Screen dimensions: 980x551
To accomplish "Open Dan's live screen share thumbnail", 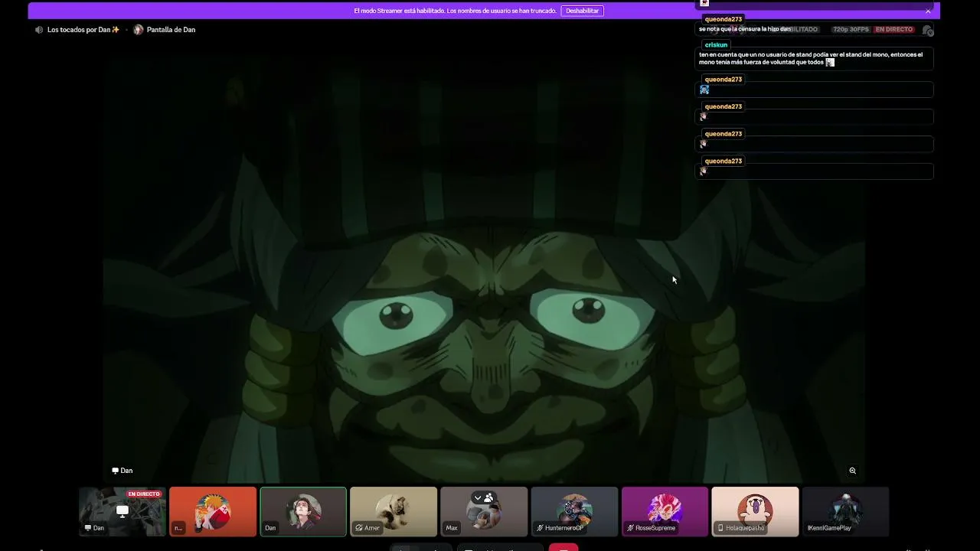I will tap(122, 511).
